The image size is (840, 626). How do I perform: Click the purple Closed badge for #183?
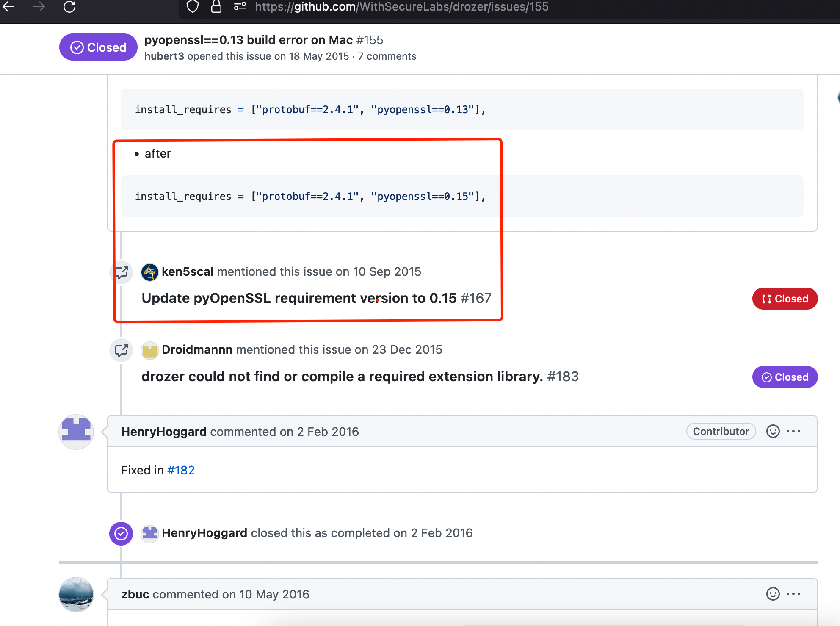pyautogui.click(x=785, y=377)
